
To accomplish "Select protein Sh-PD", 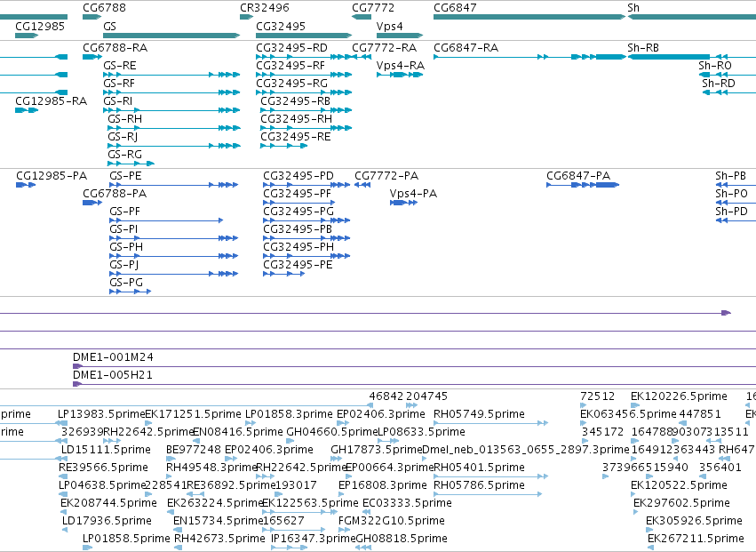I will coord(736,220).
